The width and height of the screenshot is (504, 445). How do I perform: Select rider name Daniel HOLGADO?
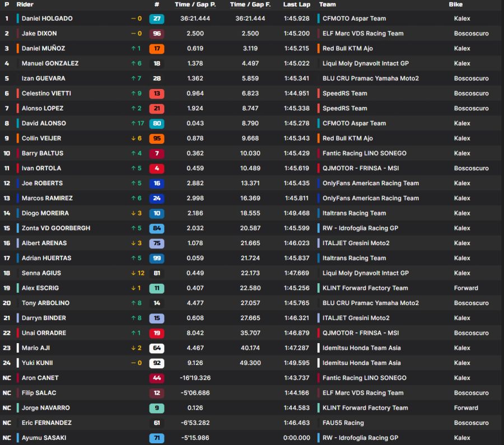(x=47, y=18)
